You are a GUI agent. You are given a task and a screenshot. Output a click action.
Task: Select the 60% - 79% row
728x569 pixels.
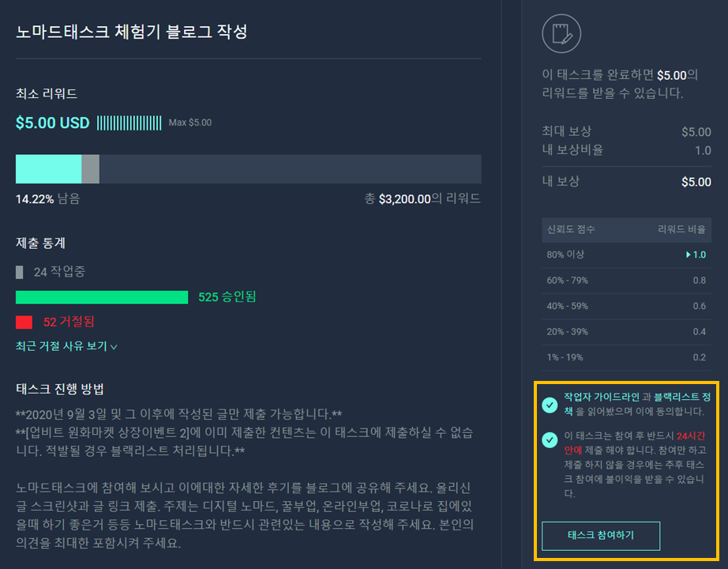(626, 281)
